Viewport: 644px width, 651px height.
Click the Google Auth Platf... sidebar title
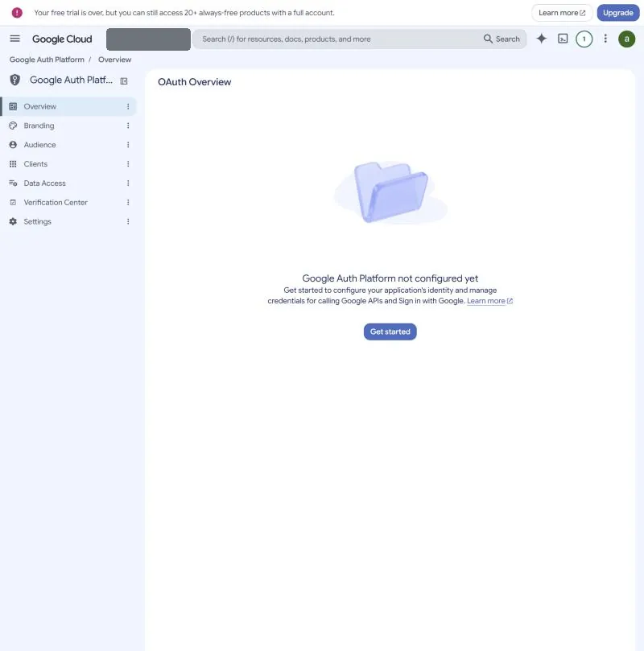71,80
